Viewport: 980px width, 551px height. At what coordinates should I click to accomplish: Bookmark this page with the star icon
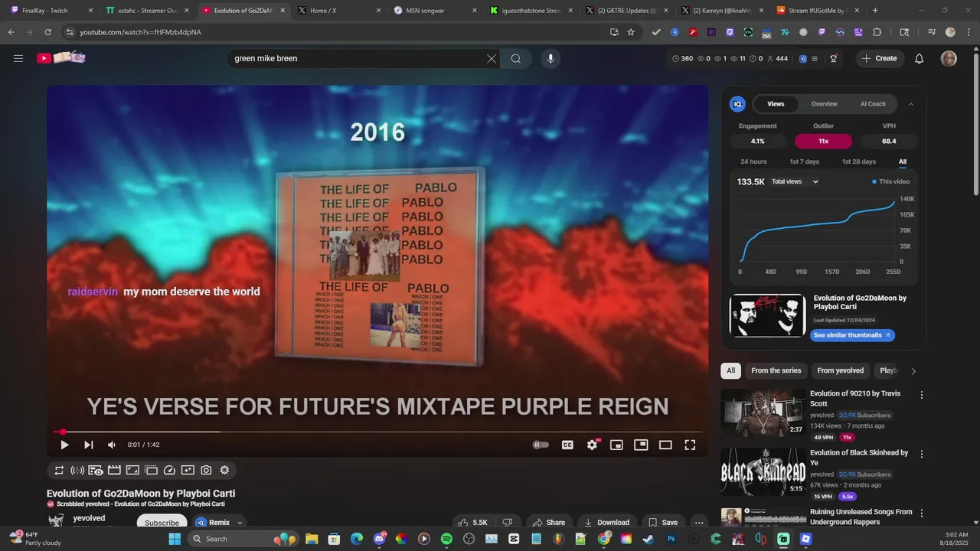[631, 32]
